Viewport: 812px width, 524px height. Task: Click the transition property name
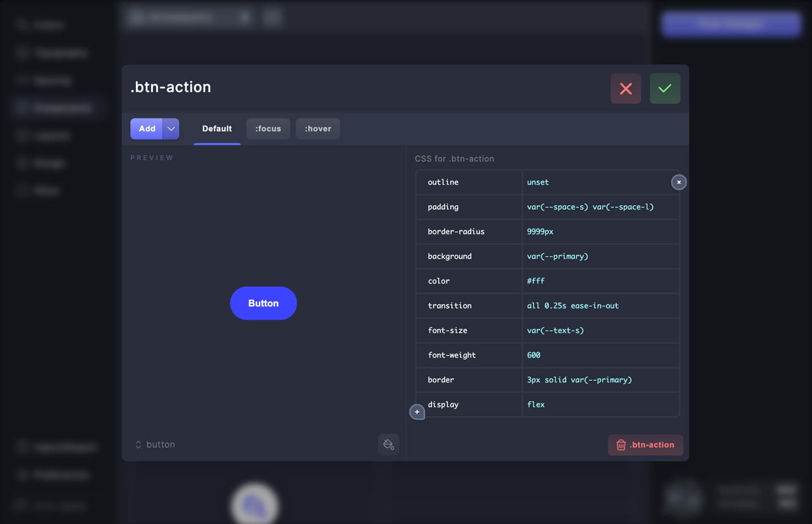[449, 305]
